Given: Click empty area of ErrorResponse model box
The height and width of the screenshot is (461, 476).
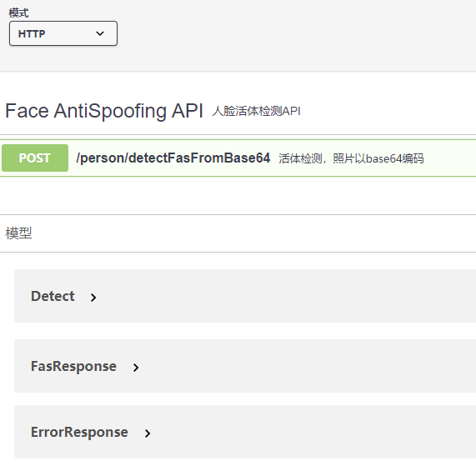Looking at the screenshot, I should pos(309,432).
